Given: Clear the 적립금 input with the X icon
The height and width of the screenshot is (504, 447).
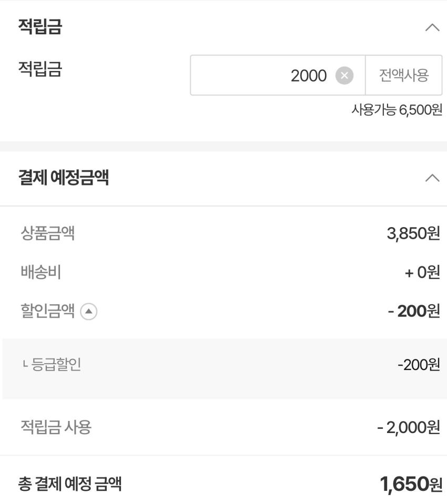Looking at the screenshot, I should (x=344, y=76).
